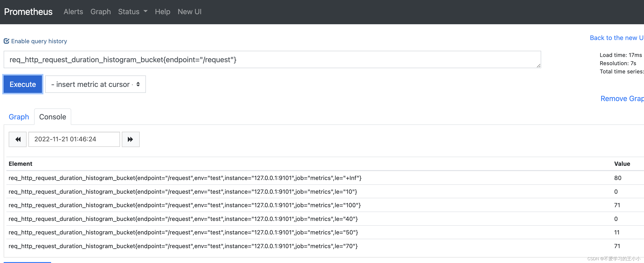Open the insert metric at cursor dropdown
The height and width of the screenshot is (263, 644).
tap(96, 84)
